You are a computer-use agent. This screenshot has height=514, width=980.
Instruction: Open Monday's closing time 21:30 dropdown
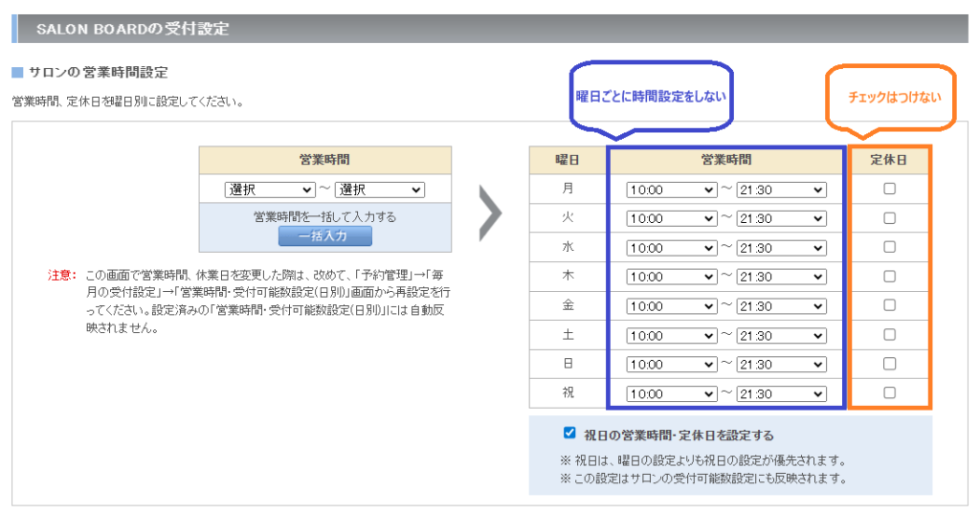781,190
